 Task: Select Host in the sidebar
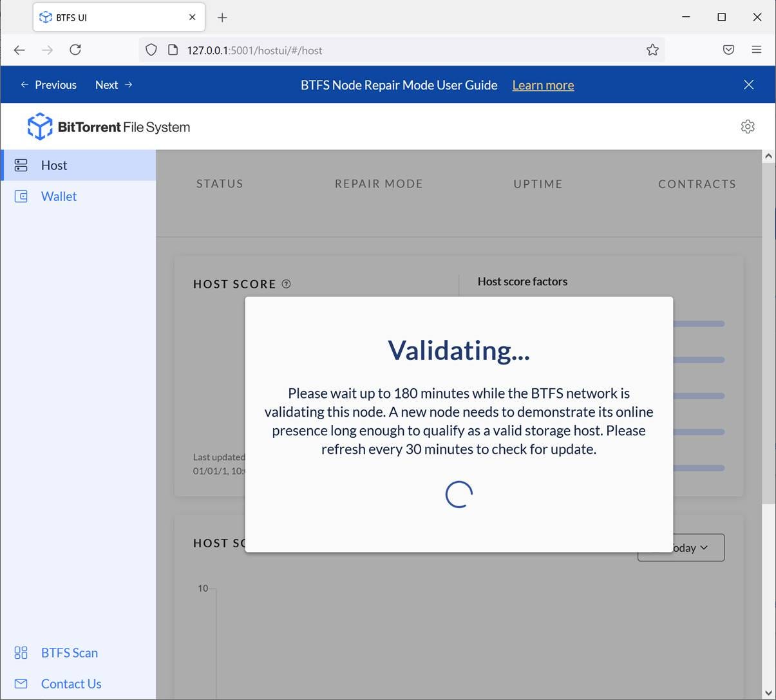pos(78,166)
